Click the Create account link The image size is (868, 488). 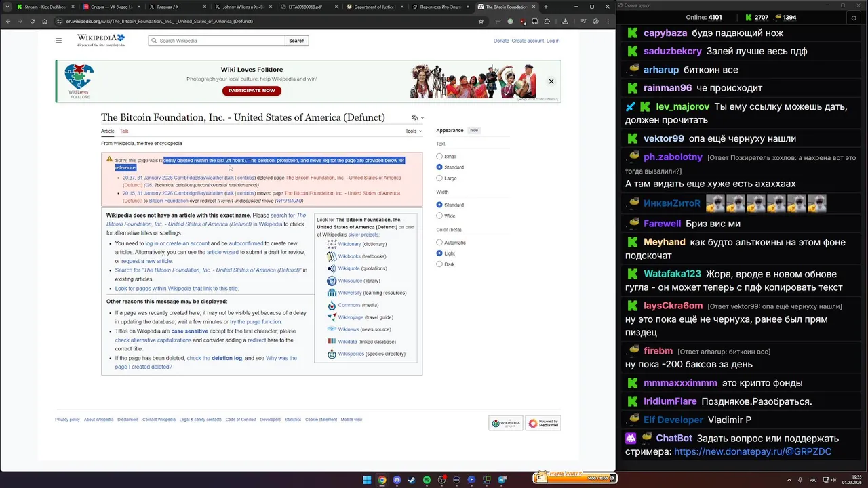click(528, 41)
